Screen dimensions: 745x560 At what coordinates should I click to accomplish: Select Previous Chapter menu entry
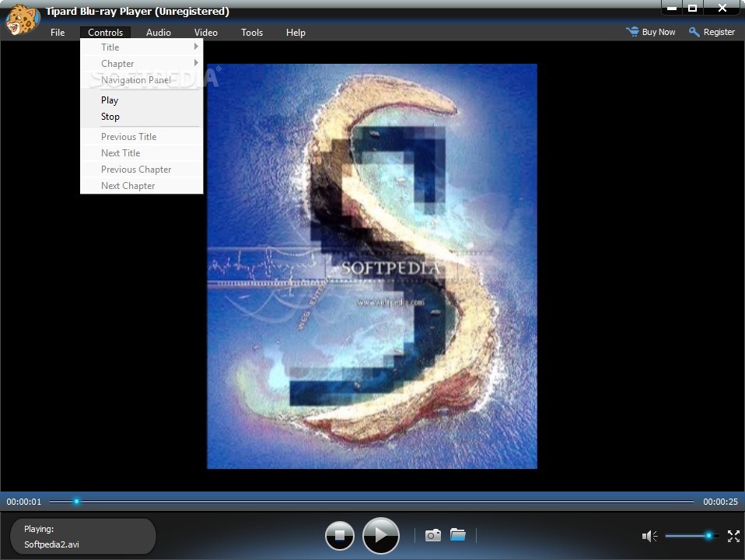pos(142,170)
